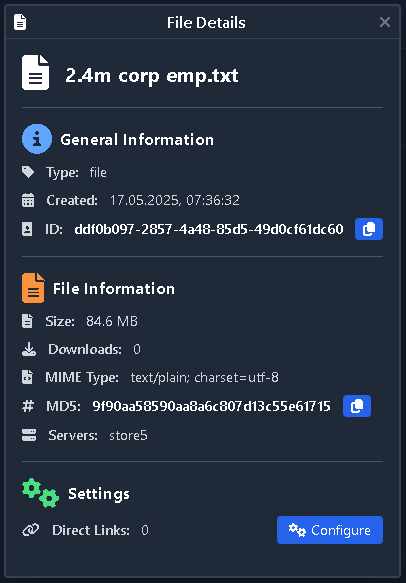Click the download icon next to Downloads
The width and height of the screenshot is (406, 583).
29,349
